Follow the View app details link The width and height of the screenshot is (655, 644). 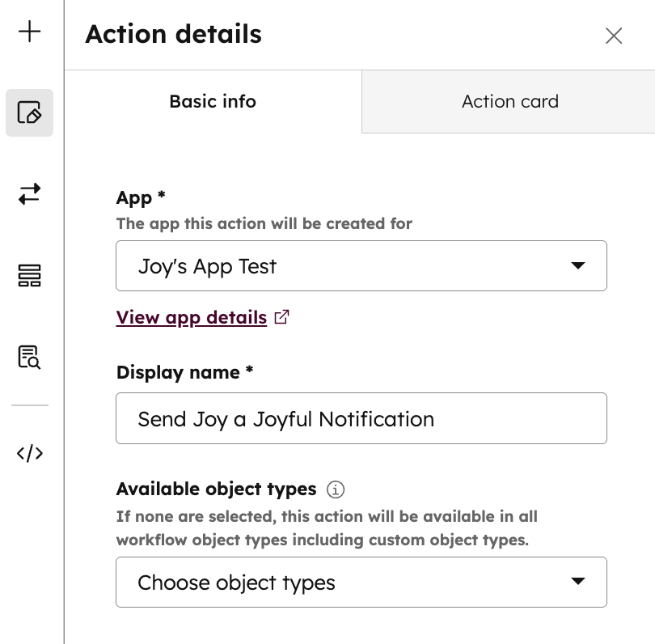[x=192, y=317]
